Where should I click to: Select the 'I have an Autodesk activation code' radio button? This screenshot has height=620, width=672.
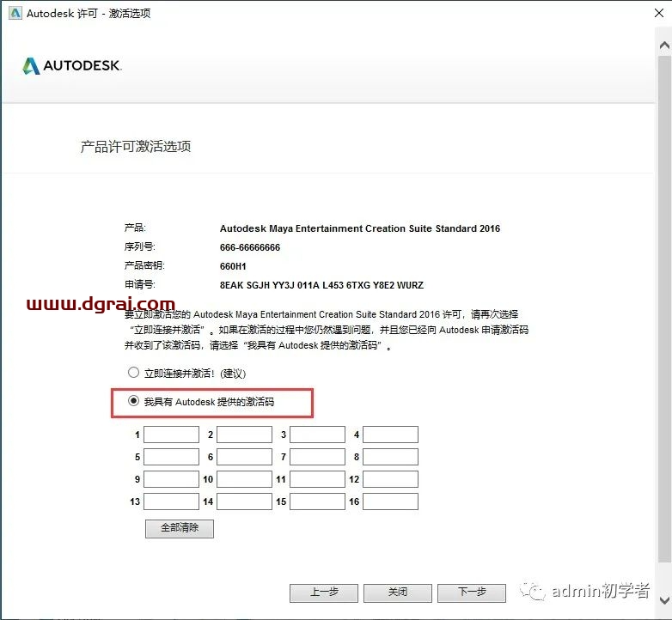(x=134, y=401)
